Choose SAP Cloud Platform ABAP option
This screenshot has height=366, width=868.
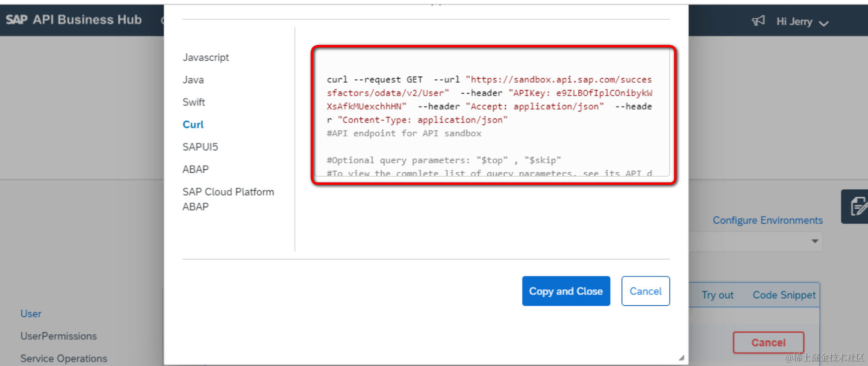(x=228, y=199)
